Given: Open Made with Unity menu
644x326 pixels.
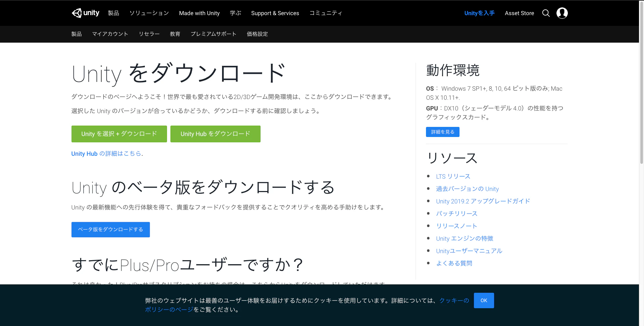Looking at the screenshot, I should [x=199, y=13].
